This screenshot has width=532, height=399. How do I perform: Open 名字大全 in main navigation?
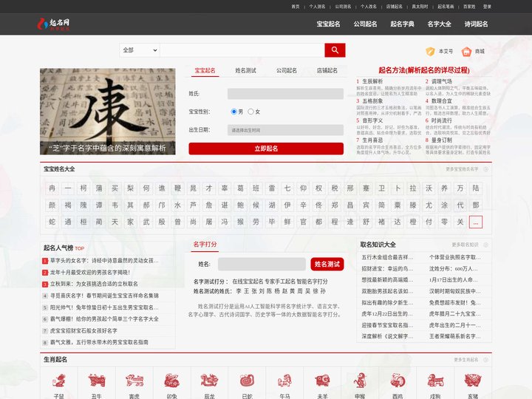pos(440,24)
